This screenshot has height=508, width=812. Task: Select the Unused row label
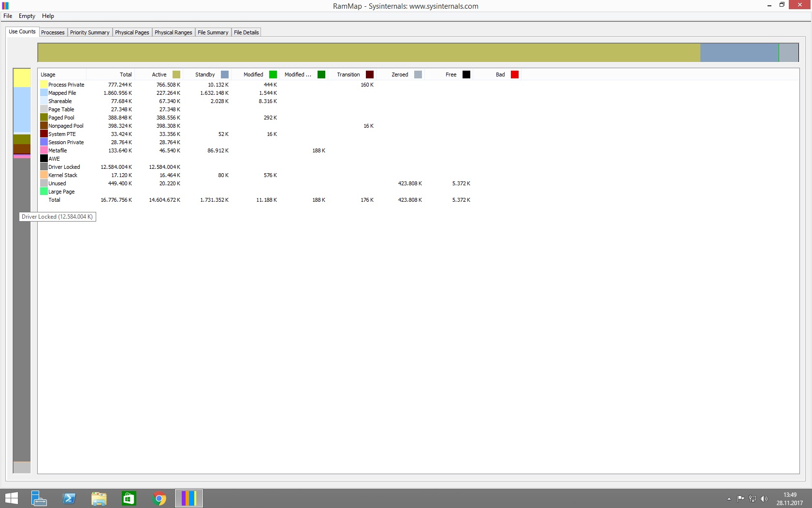pos(57,183)
